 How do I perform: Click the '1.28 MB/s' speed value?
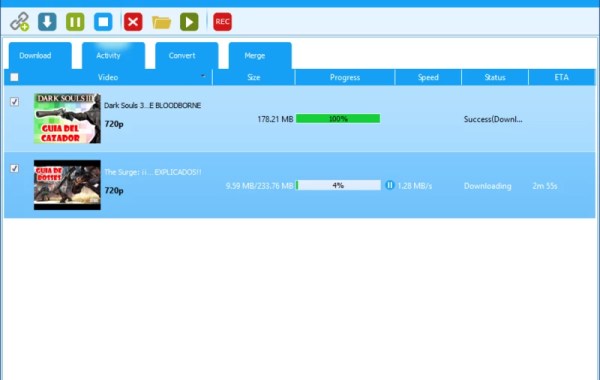(x=415, y=186)
